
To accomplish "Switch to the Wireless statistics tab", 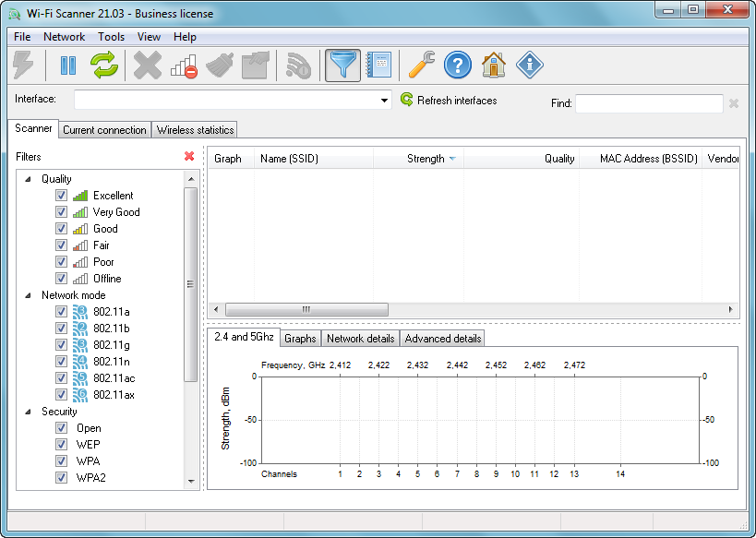I will click(x=196, y=130).
